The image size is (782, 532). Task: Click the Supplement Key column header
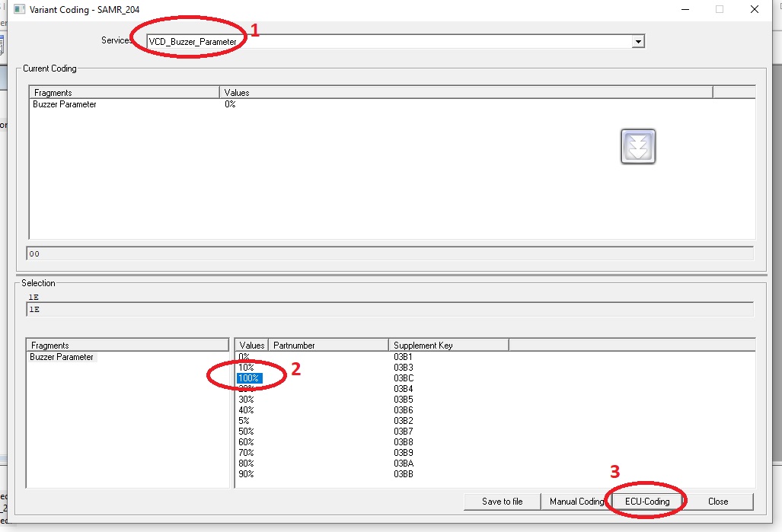[448, 346]
